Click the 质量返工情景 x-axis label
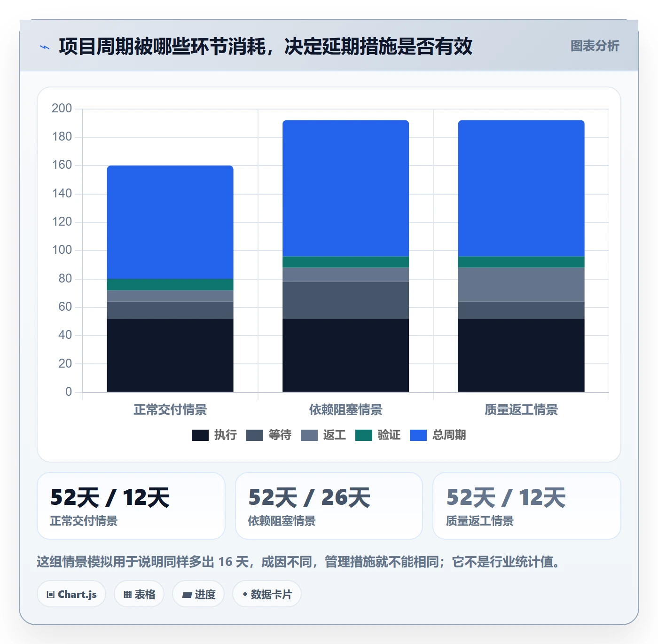The height and width of the screenshot is (644, 658). (521, 410)
